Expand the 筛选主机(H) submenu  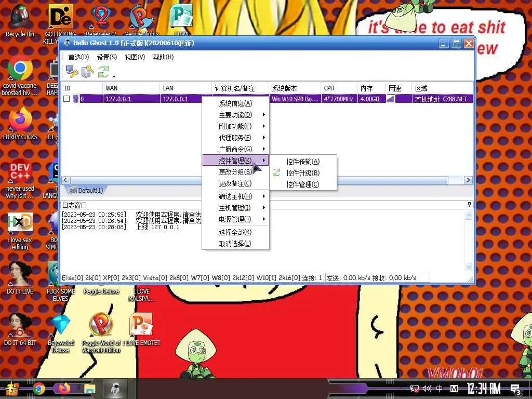pos(235,196)
